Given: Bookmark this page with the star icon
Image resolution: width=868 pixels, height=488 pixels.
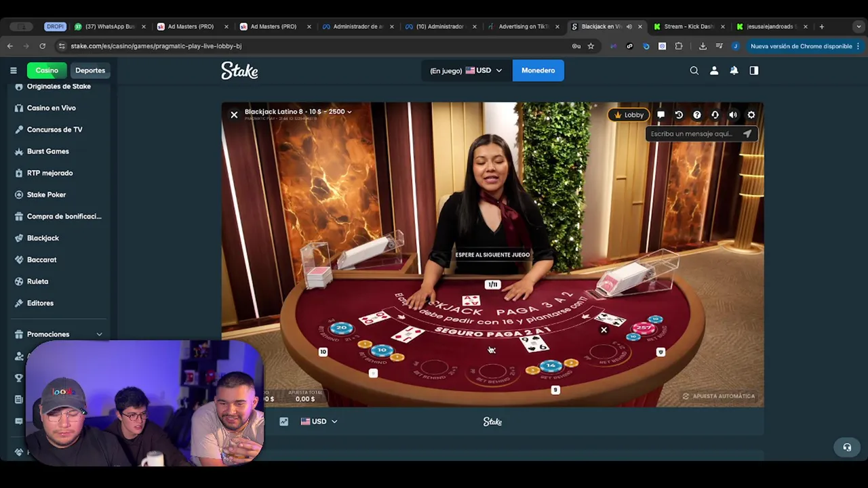Looking at the screenshot, I should (x=591, y=46).
